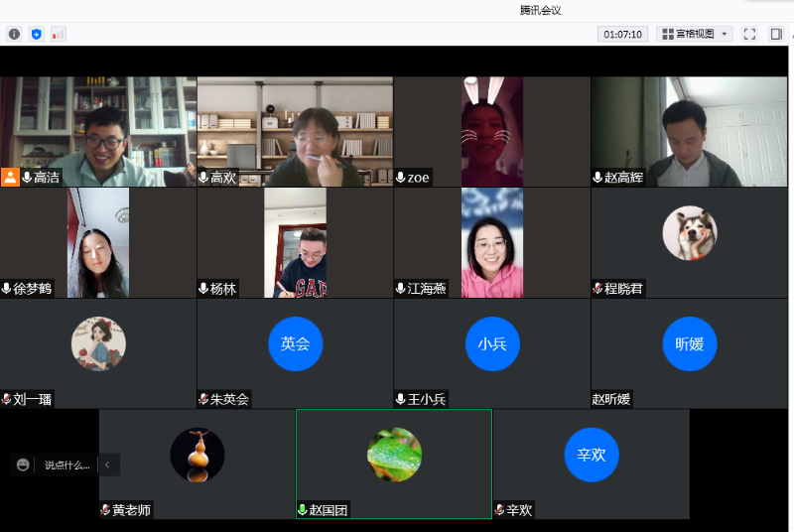This screenshot has height=532, width=794.
Task: Enter full screen mode via the toolbar icon
Action: (750, 34)
